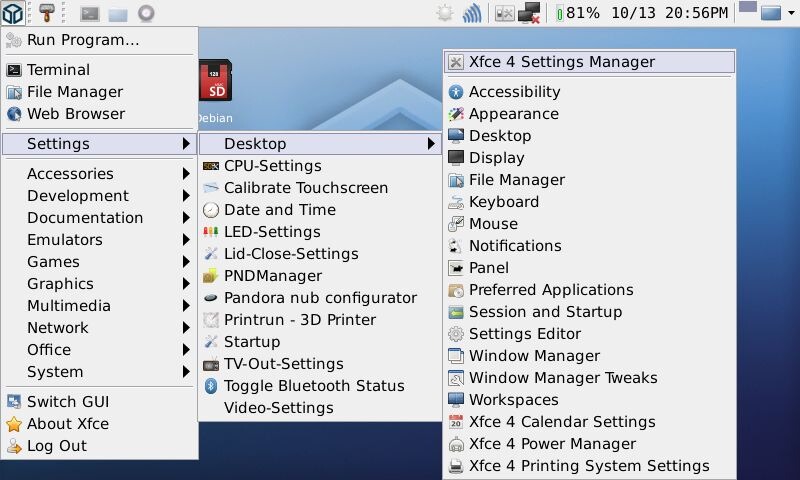This screenshot has height=480, width=800.
Task: Click the network disconnected icon in panel
Action: click(529, 13)
